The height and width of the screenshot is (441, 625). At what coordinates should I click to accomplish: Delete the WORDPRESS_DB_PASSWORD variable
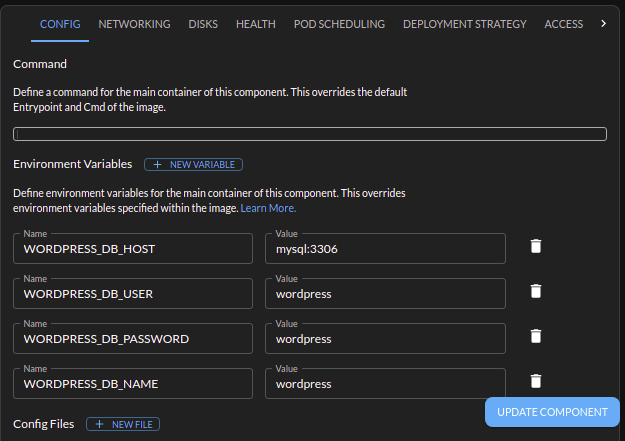(x=536, y=336)
